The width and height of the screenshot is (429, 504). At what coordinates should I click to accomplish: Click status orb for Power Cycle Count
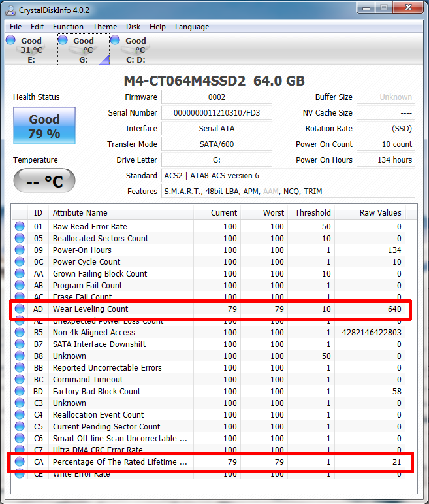tap(20, 261)
